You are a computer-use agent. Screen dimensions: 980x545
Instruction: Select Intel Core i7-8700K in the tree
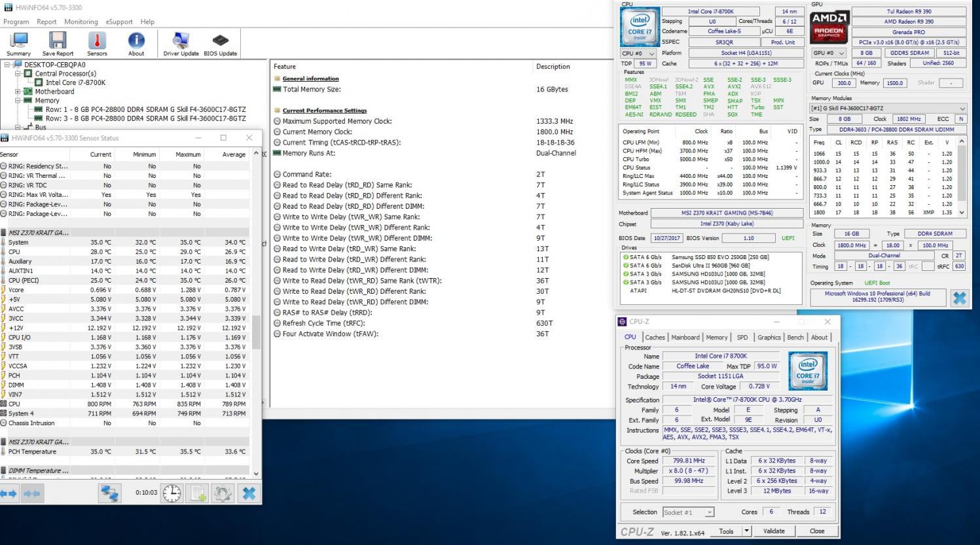[x=75, y=82]
